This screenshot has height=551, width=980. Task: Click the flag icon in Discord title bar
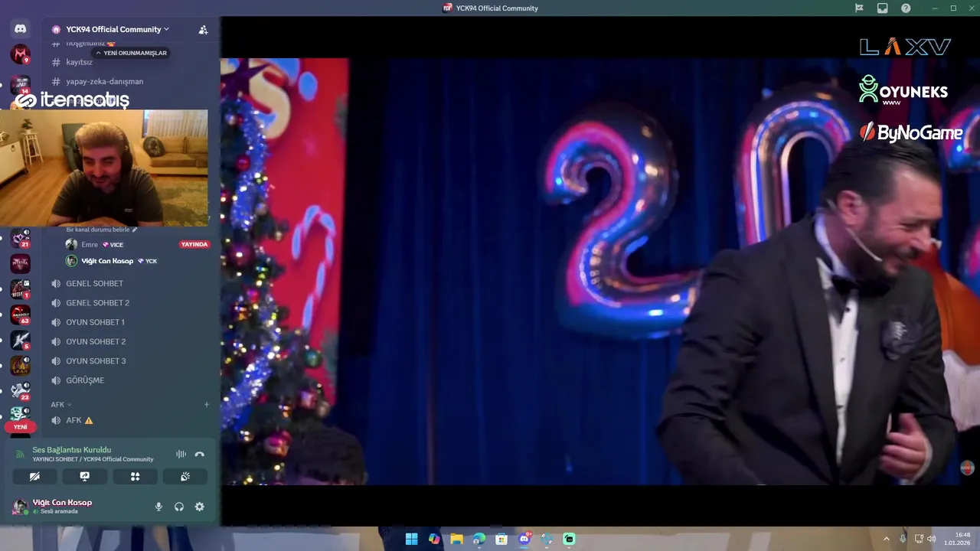click(859, 8)
